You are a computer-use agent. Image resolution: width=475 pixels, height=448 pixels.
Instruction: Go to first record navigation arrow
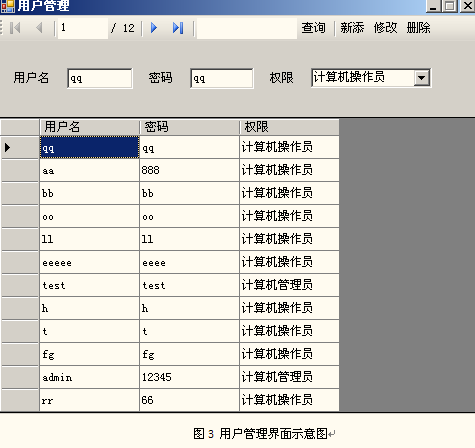tap(15, 28)
